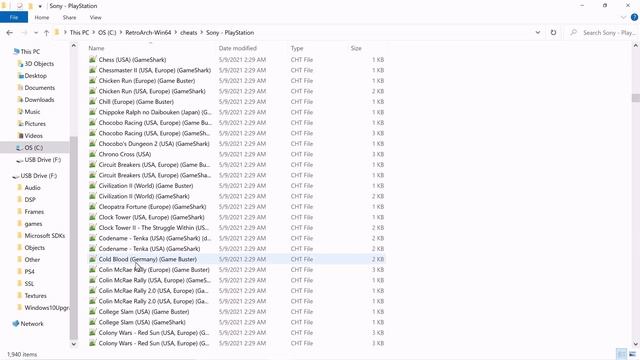Refresh the current folder view
Image resolution: width=640 pixels, height=360 pixels.
tap(553, 33)
